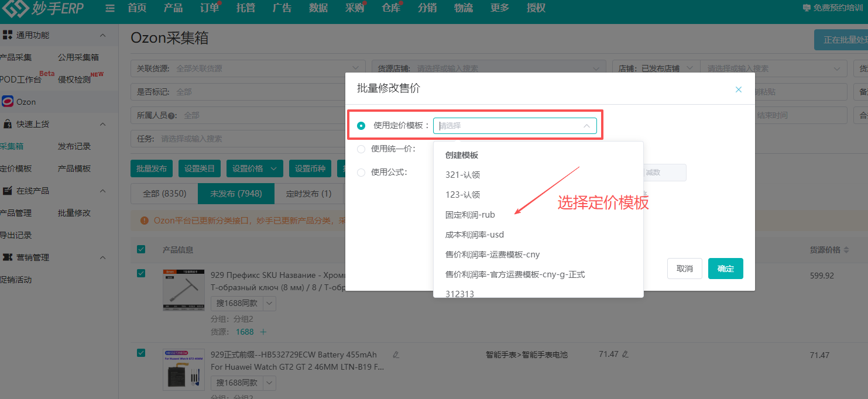Click the sort icon beside 货源价格 column
Image resolution: width=868 pixels, height=399 pixels.
point(846,250)
